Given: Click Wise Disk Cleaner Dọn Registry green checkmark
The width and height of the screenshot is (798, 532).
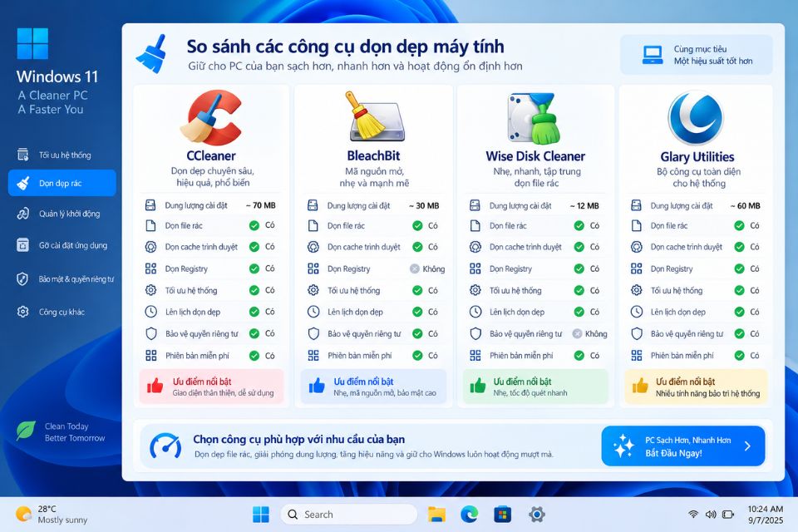Looking at the screenshot, I should click(x=579, y=268).
